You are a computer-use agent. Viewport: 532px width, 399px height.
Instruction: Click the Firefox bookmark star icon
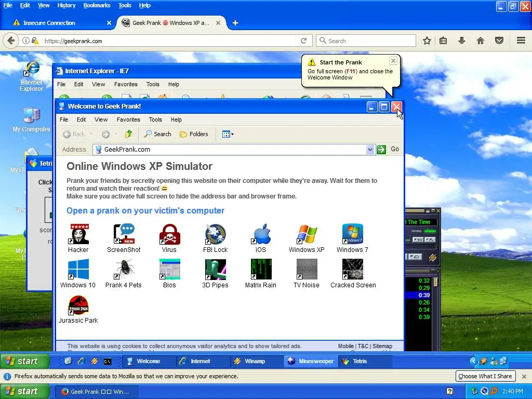point(427,41)
